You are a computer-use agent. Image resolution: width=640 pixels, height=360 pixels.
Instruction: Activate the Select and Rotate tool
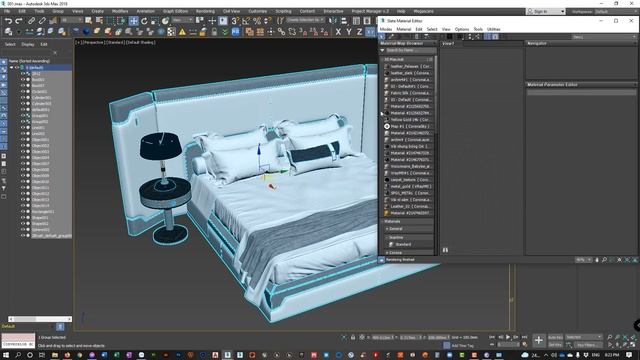click(x=144, y=21)
